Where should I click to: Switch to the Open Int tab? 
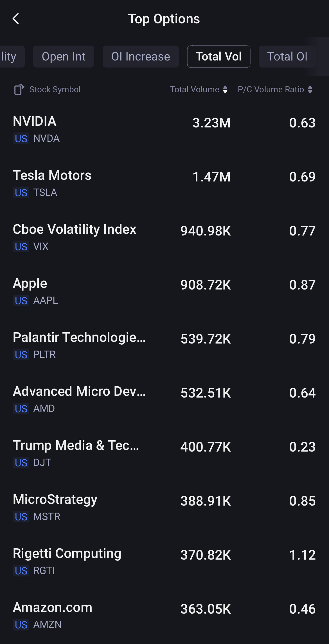tap(64, 57)
